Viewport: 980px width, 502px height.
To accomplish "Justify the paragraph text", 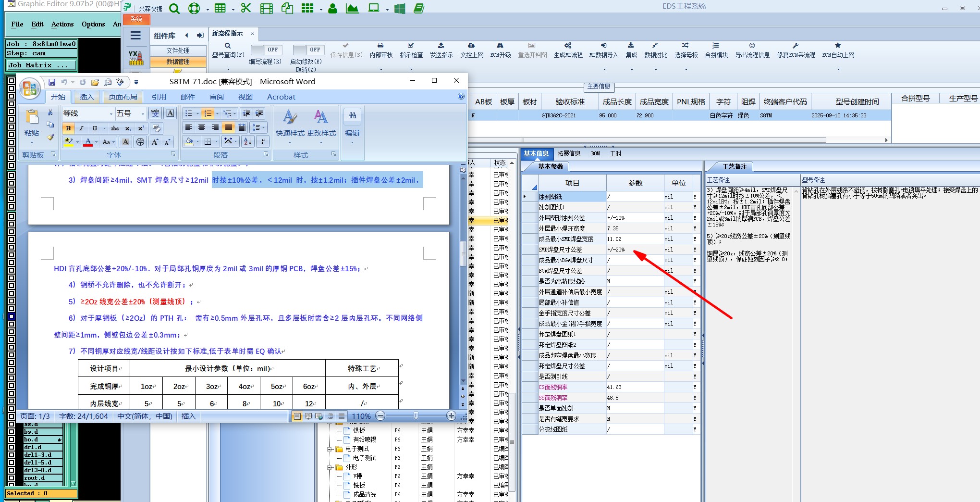I will point(229,127).
